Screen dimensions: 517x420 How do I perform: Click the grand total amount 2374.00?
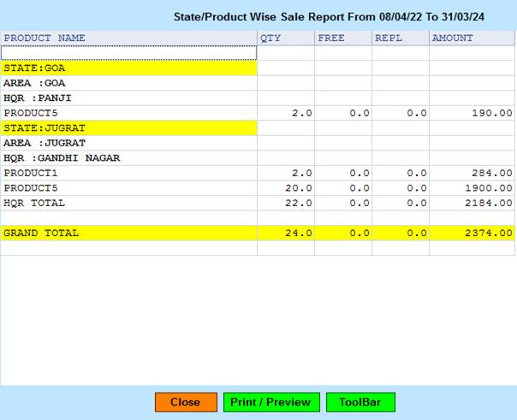click(x=485, y=233)
